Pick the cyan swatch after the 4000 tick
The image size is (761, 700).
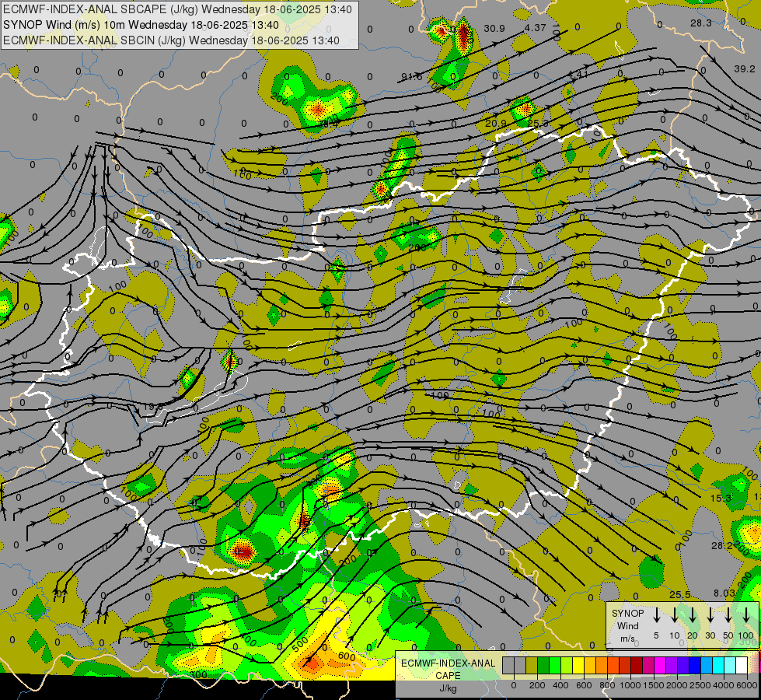[x=730, y=665]
